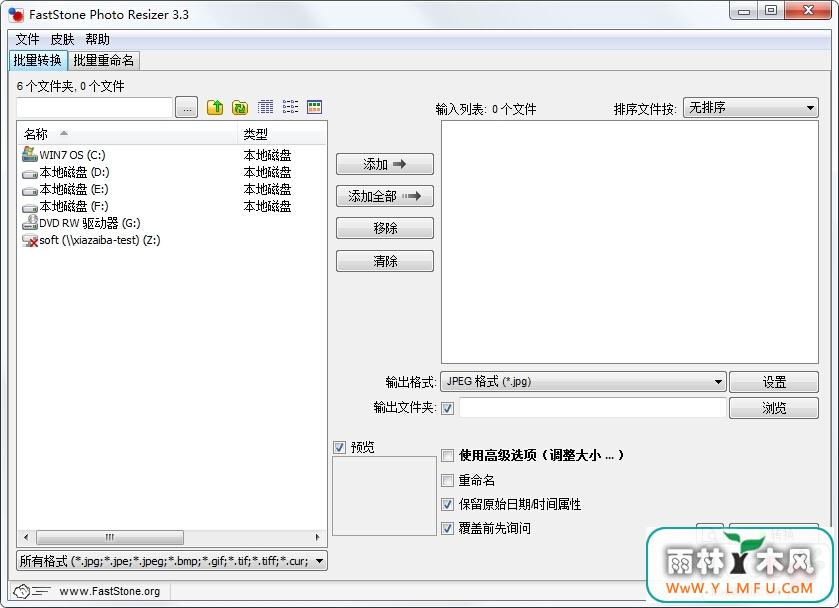The height and width of the screenshot is (608, 839).
Task: Click the WIN7 OS (C:) drive icon
Action: 29,154
